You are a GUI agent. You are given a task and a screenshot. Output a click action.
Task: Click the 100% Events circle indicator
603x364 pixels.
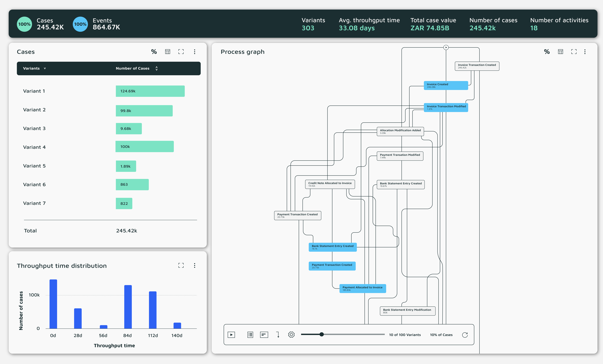click(80, 24)
